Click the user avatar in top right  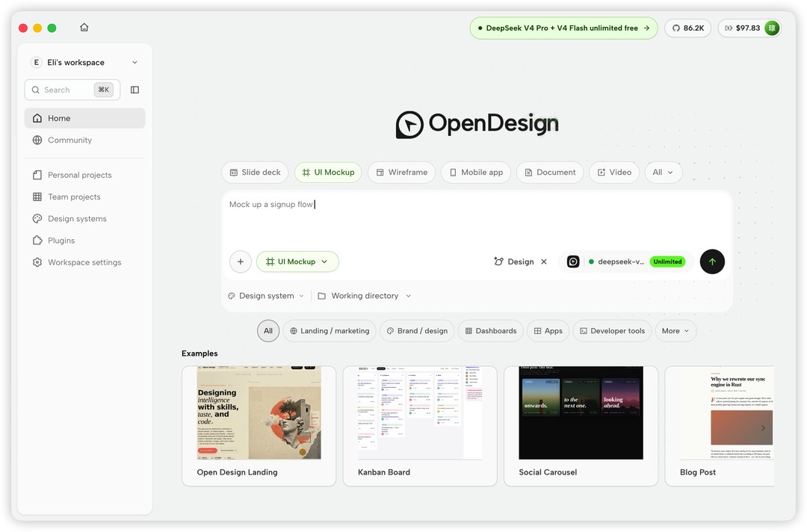pyautogui.click(x=771, y=28)
